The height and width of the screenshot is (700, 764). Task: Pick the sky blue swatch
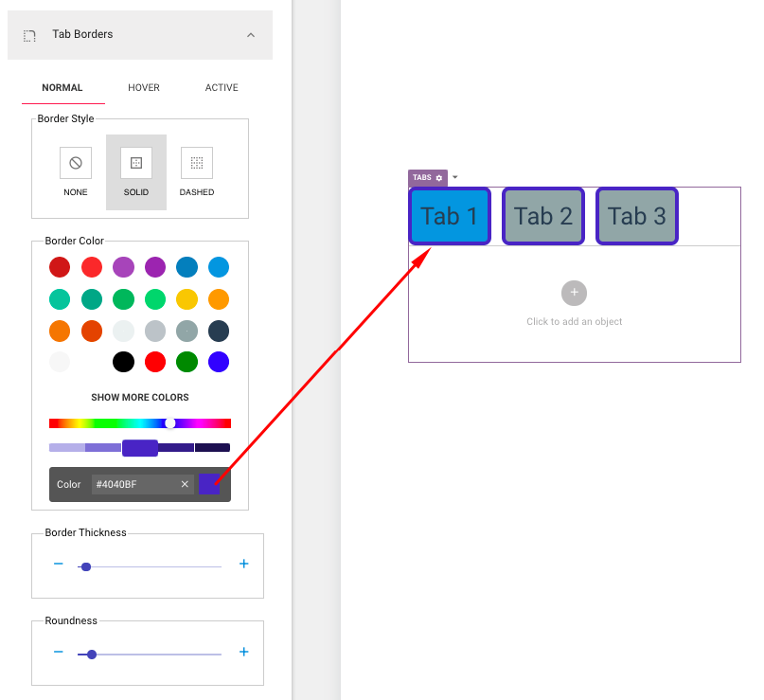point(219,267)
